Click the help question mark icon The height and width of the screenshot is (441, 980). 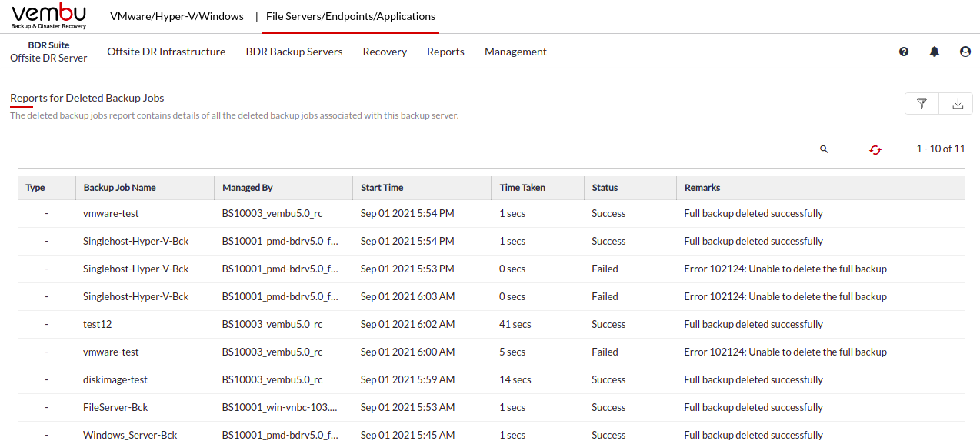(904, 52)
